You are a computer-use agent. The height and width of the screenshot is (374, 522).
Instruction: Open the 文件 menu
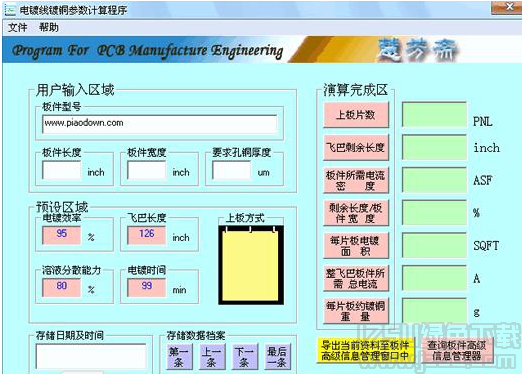(18, 27)
